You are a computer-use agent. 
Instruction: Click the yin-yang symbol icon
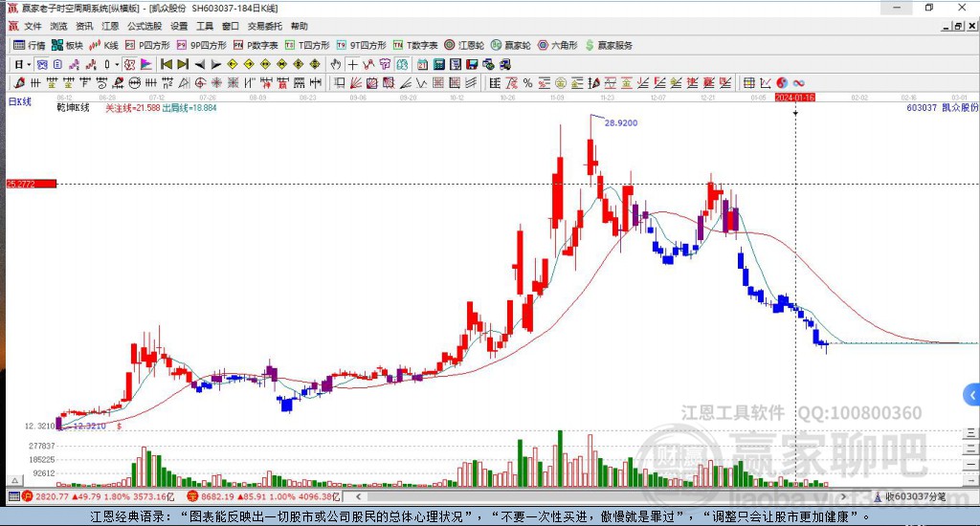pyautogui.click(x=782, y=82)
